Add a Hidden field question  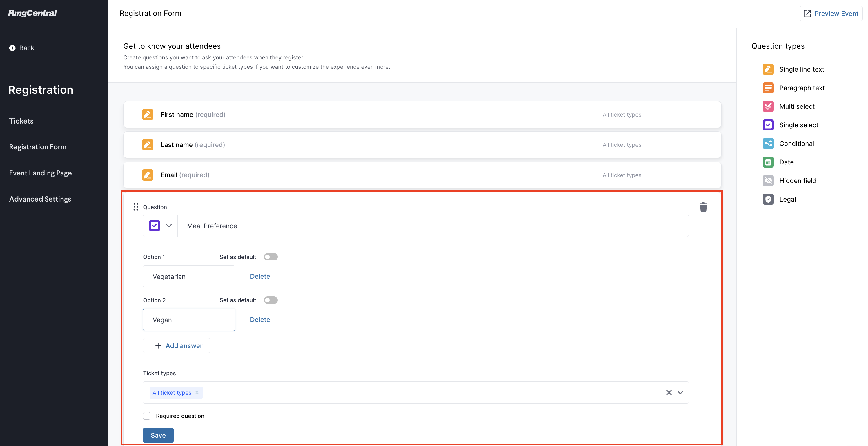click(789, 180)
